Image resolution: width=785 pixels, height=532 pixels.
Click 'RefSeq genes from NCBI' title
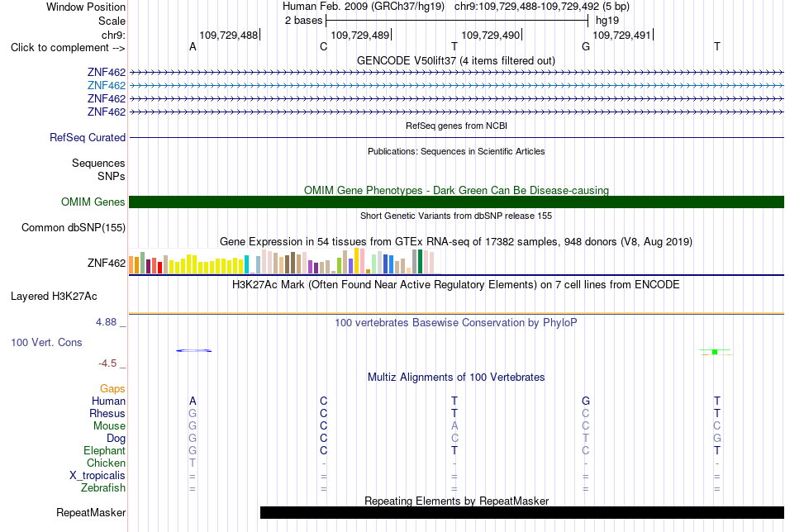pos(456,126)
